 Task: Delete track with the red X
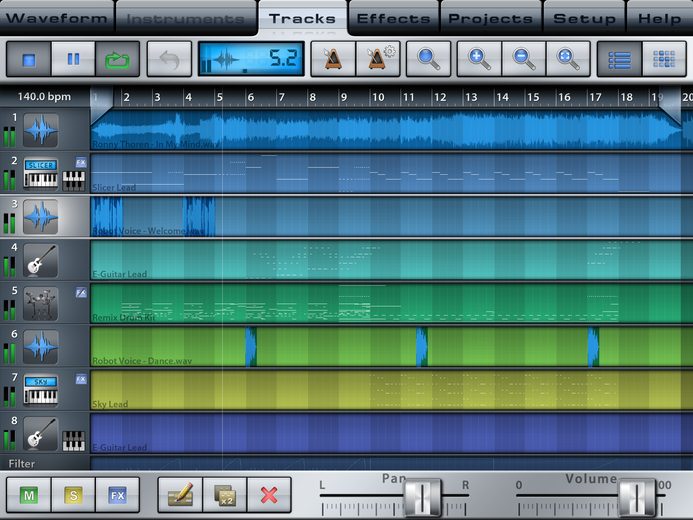(x=269, y=495)
